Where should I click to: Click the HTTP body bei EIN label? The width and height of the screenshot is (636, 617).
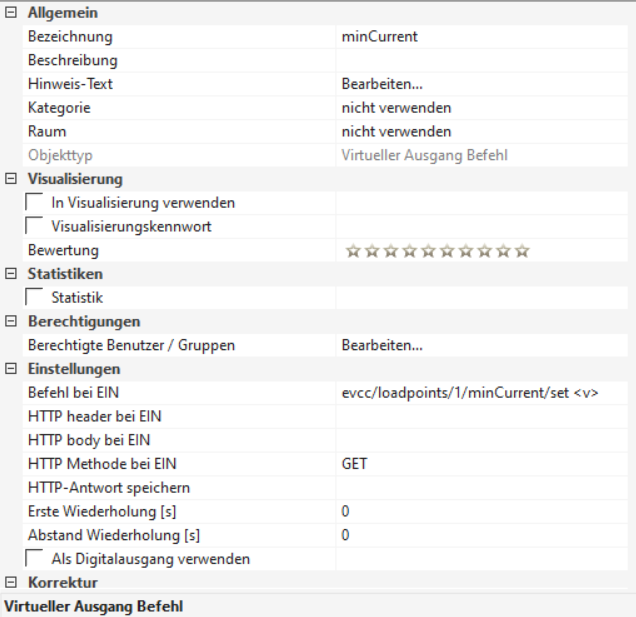89,441
